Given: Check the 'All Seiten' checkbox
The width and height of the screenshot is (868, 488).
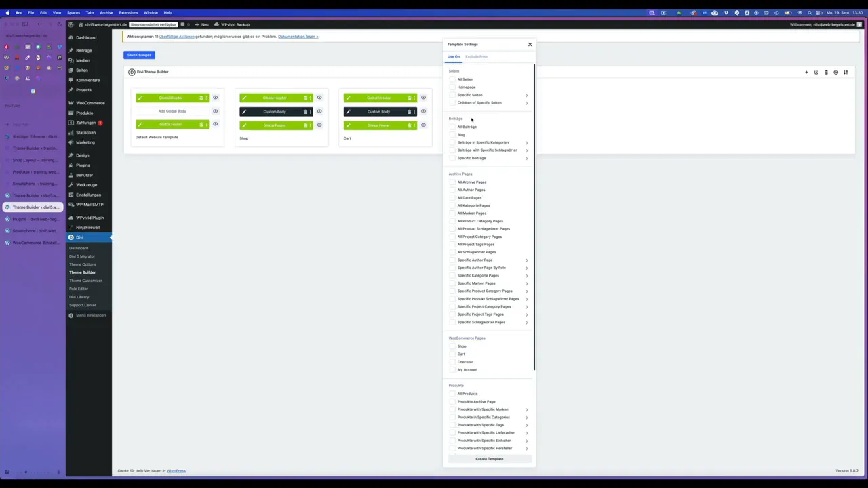Looking at the screenshot, I should click(x=453, y=79).
